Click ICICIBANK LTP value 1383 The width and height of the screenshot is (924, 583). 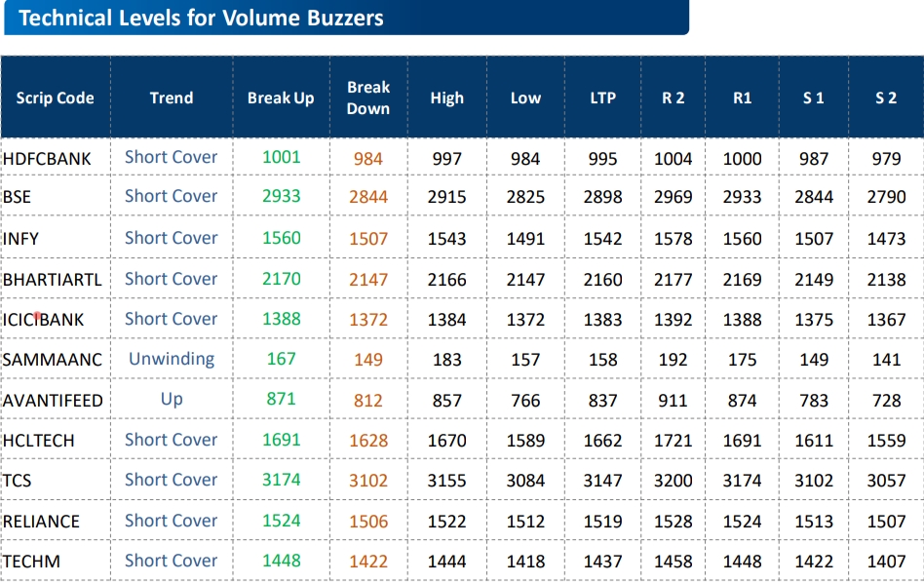602,320
